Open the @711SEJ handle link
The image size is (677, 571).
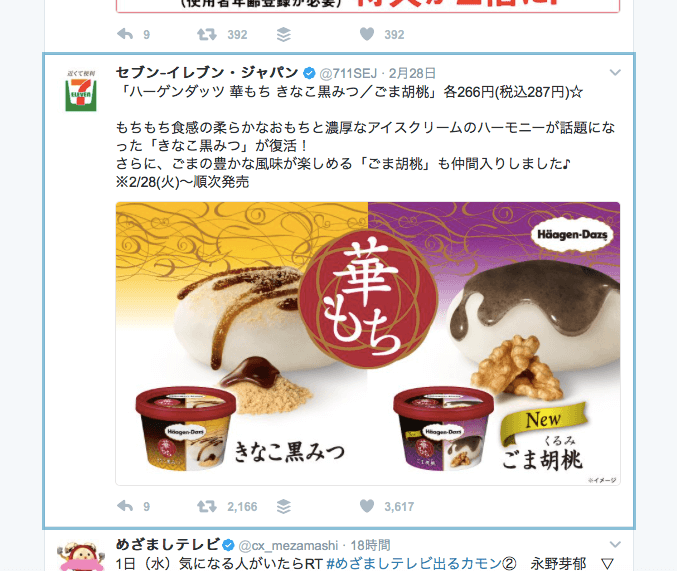click(348, 73)
